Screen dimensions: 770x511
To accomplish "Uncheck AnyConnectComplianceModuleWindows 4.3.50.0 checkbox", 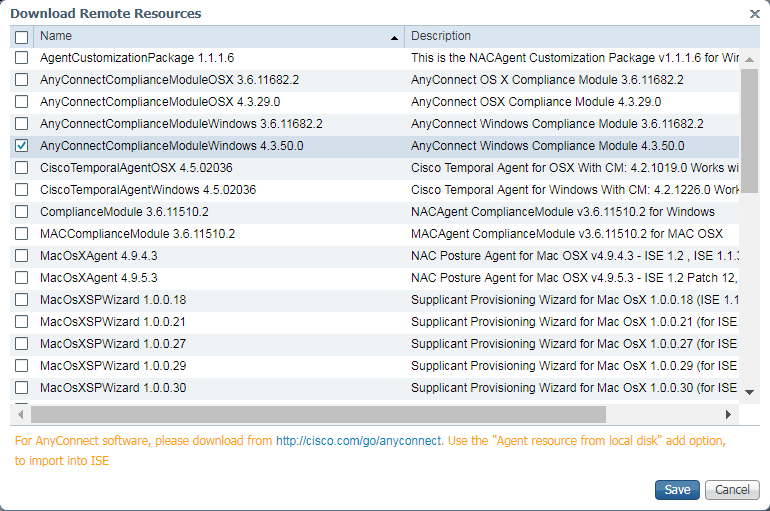I will (22, 146).
